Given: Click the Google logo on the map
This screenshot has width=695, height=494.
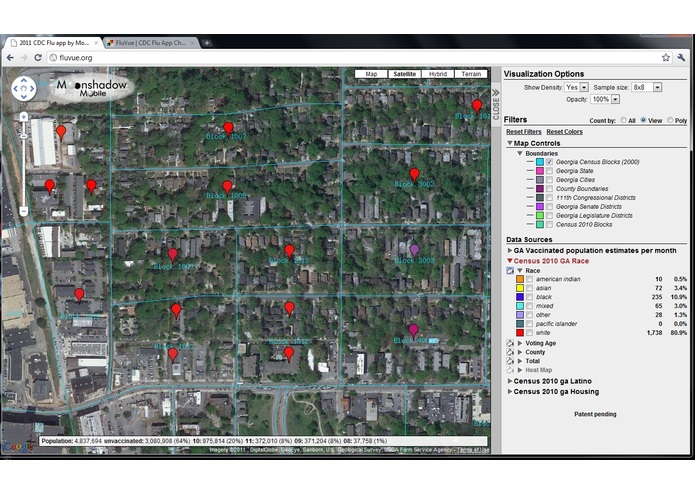Looking at the screenshot, I should pos(17,446).
